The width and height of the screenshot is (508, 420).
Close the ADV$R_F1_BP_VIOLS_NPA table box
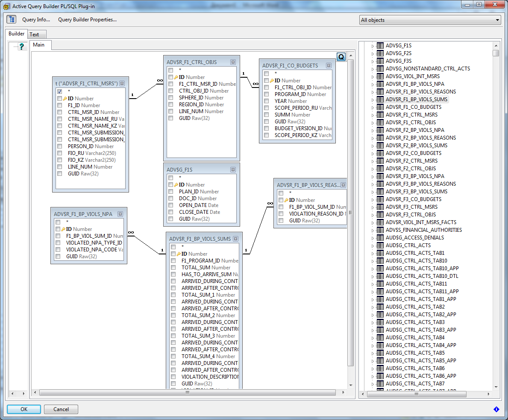click(x=120, y=214)
